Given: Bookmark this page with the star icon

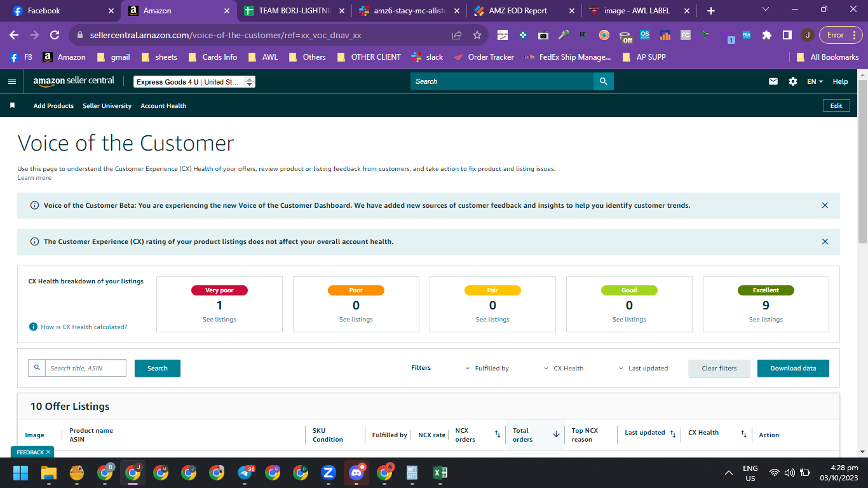Looking at the screenshot, I should coord(477,35).
